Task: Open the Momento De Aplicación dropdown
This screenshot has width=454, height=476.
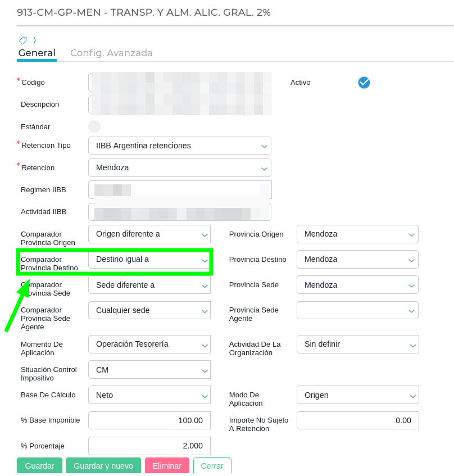Action: coord(149,344)
